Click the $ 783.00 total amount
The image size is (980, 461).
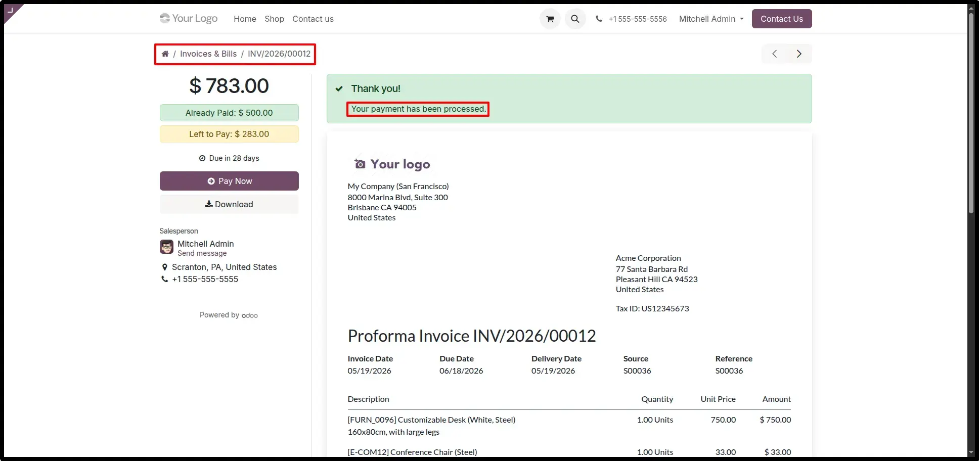pos(229,86)
